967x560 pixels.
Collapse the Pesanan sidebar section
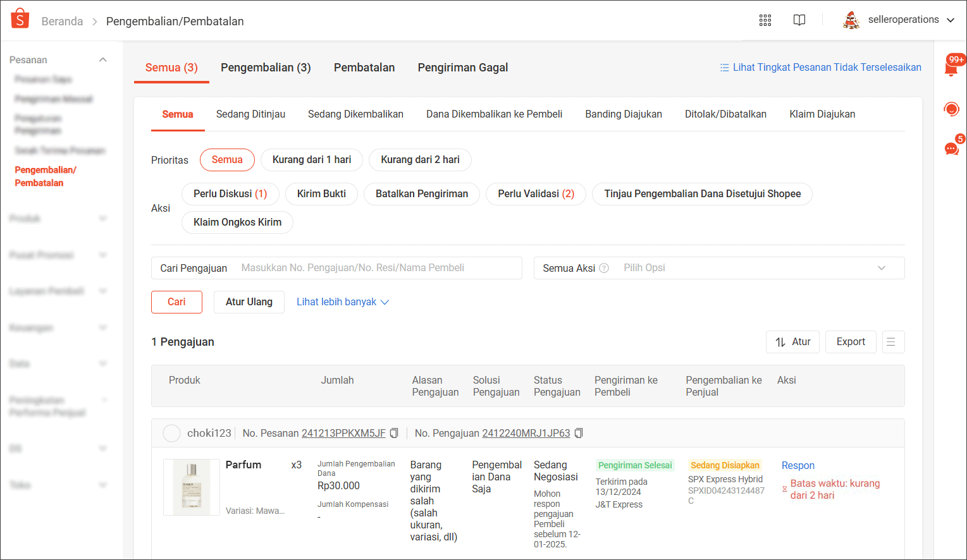102,60
